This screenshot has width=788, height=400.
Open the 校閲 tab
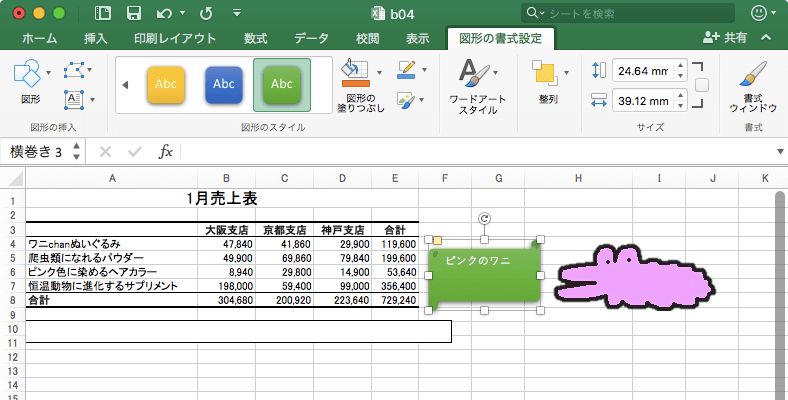coord(367,38)
